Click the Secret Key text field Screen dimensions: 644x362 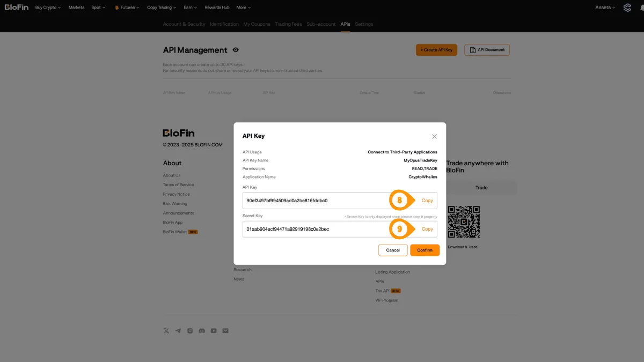tap(340, 229)
